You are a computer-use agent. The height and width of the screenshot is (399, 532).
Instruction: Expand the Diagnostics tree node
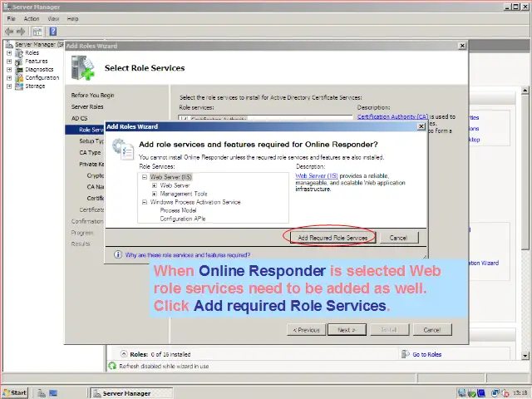[x=9, y=70]
